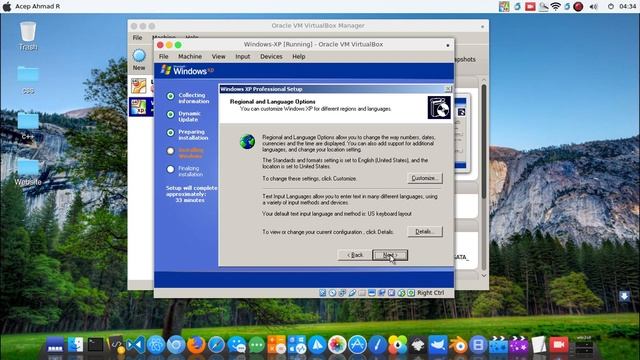This screenshot has height=360, width=640.
Task: Open the Devices menu of the VM window
Action: click(271, 56)
